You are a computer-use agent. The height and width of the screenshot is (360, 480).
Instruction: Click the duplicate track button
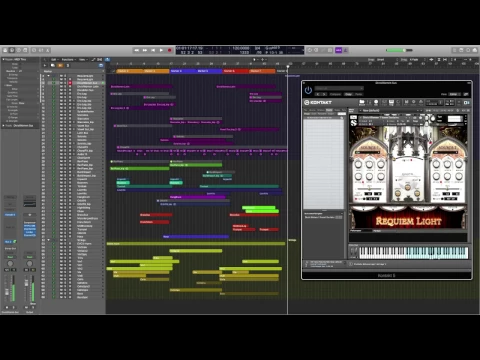coord(53,65)
